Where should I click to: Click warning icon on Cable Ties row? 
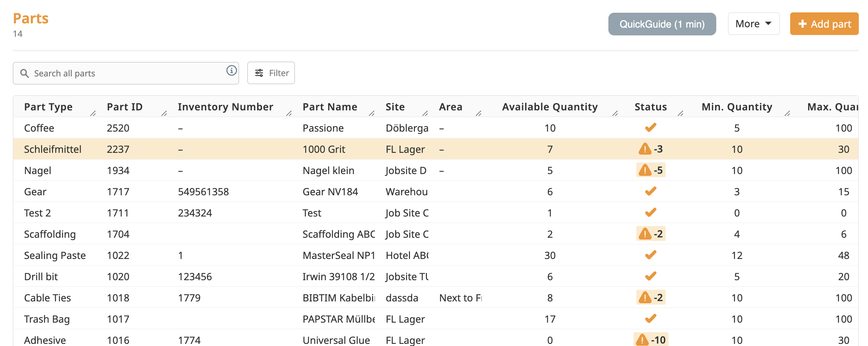pos(645,298)
